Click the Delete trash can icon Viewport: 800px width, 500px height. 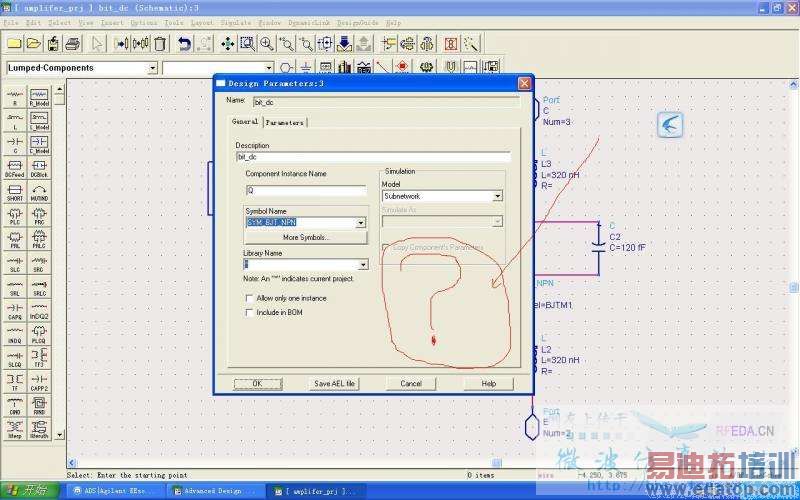coord(160,44)
